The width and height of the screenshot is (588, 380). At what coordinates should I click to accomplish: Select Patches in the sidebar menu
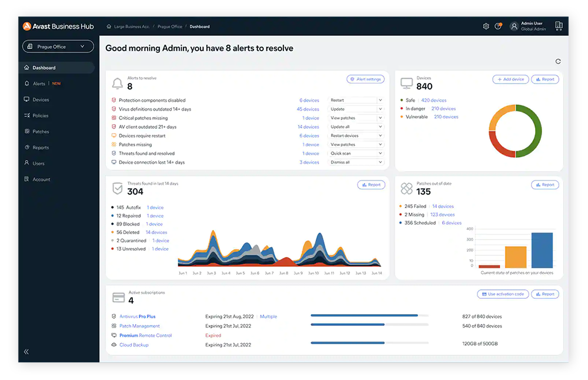[x=41, y=132]
